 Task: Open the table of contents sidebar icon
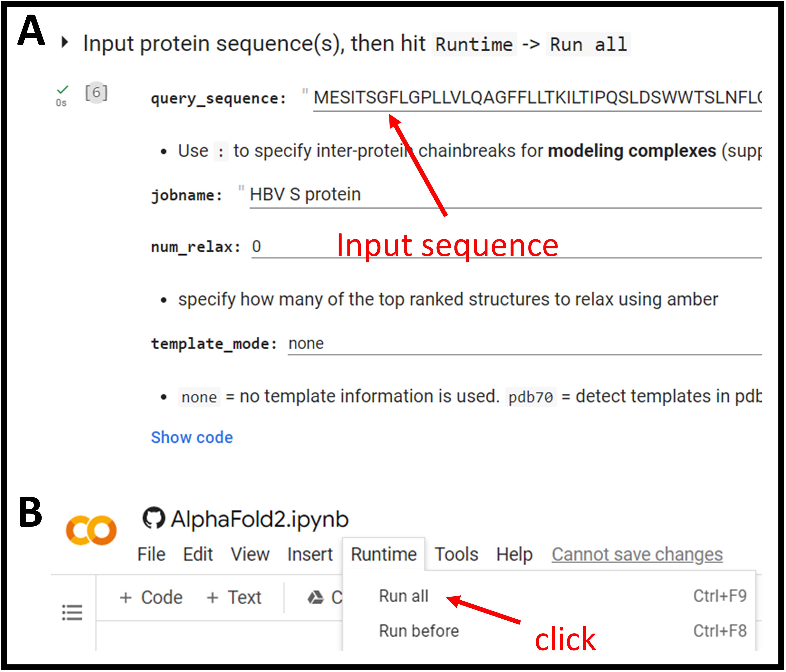coord(72,612)
